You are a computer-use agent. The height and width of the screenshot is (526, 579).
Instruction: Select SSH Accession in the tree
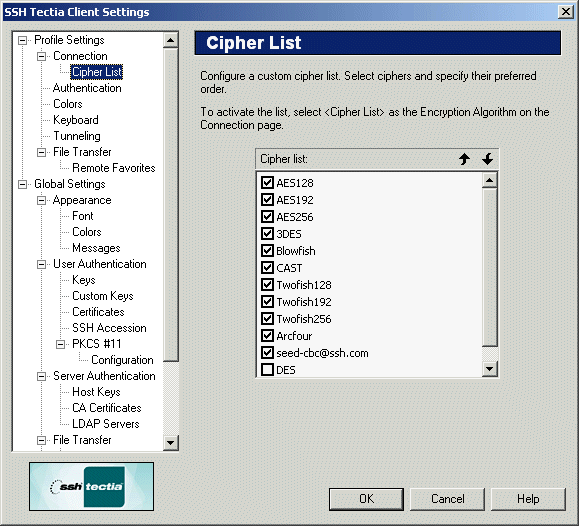[x=109, y=328]
